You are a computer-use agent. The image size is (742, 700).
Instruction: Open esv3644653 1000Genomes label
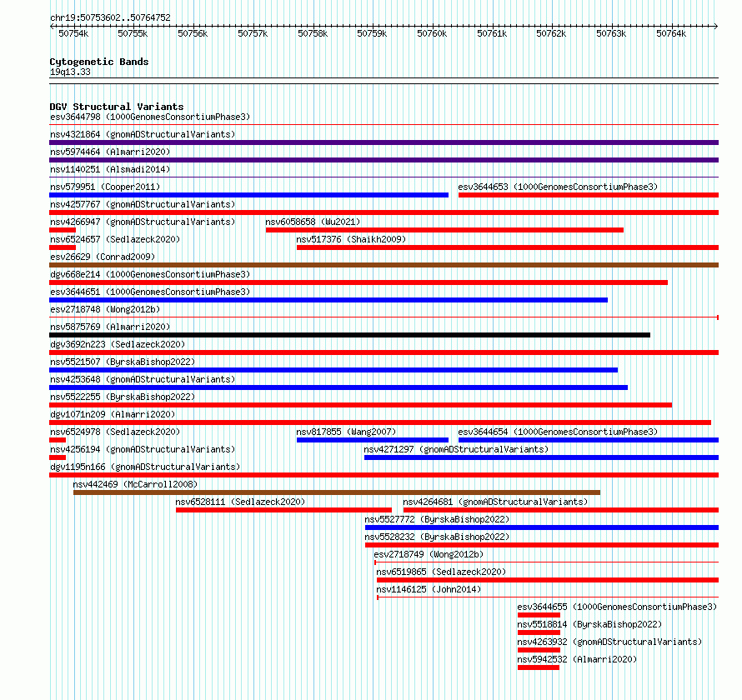558,187
